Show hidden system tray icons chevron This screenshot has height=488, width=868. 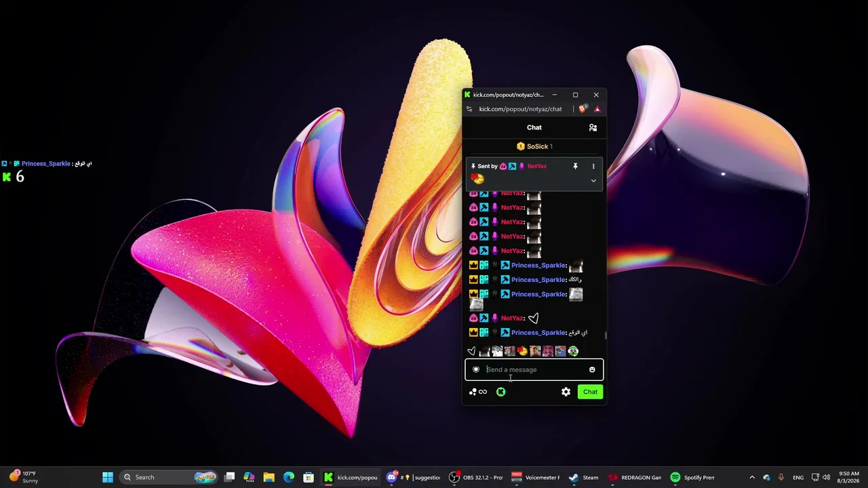[751, 477]
